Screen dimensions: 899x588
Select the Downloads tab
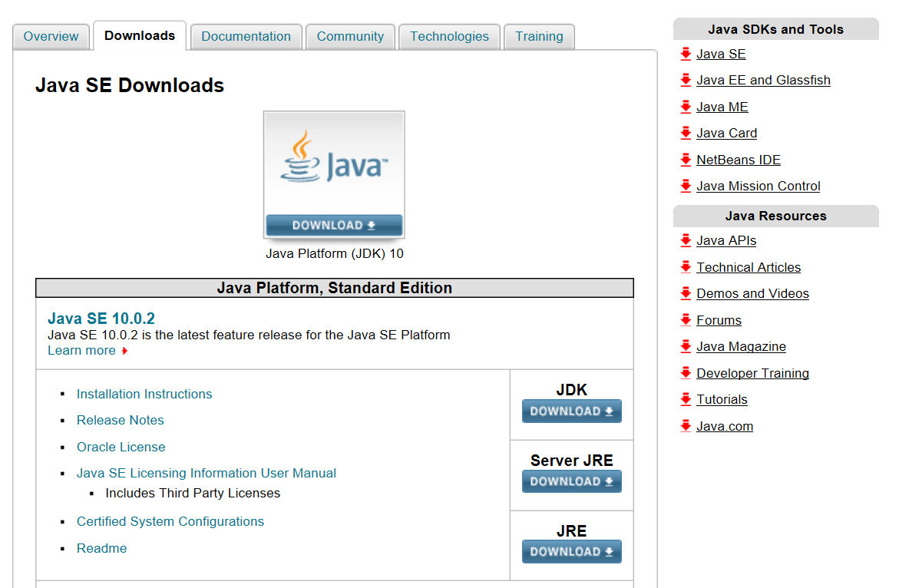pyautogui.click(x=140, y=35)
